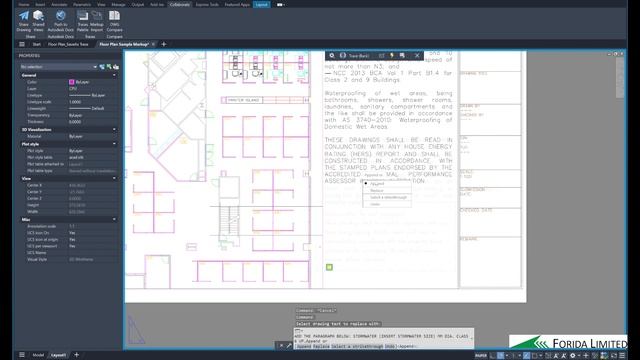Switch to the Model tab

click(38, 355)
